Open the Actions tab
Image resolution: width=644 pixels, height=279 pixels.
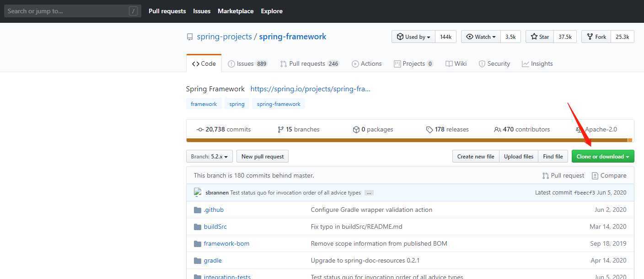point(366,64)
